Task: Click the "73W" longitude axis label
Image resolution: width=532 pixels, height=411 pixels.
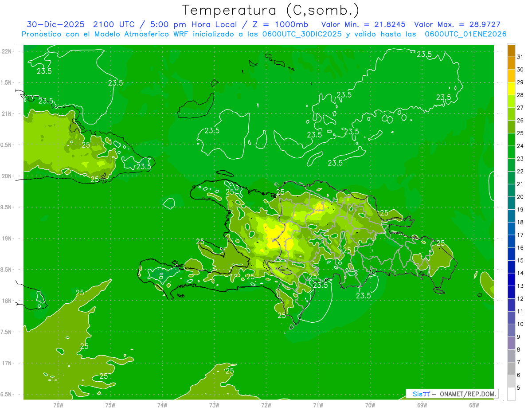Action: click(x=214, y=405)
